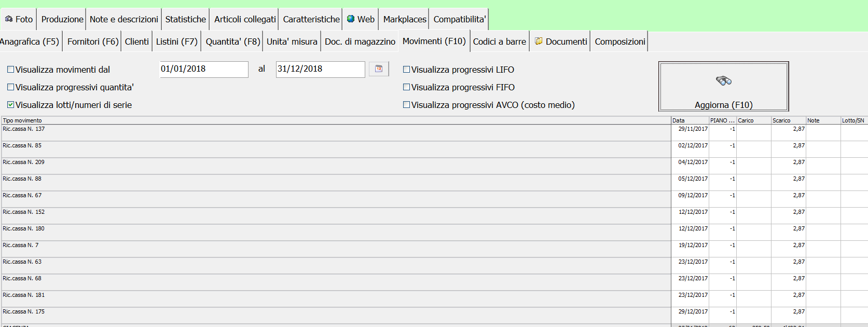This screenshot has width=868, height=327.
Task: Open the Documenti tab with folder icon
Action: [x=560, y=42]
